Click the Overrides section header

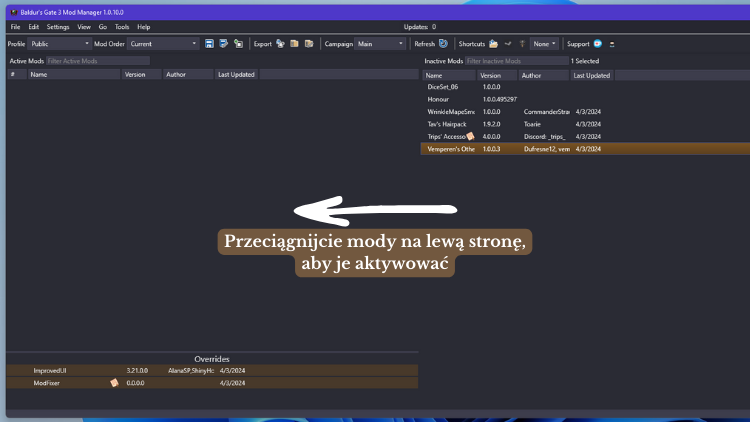(x=212, y=359)
